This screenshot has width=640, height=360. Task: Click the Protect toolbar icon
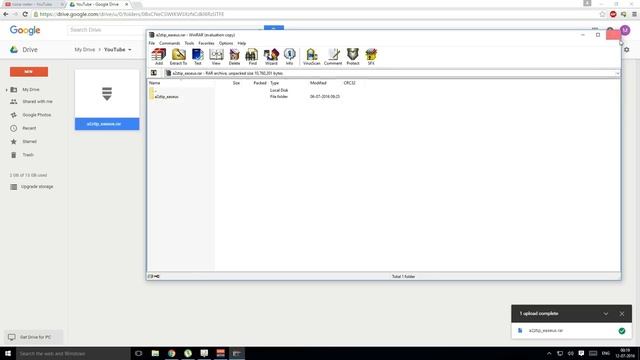tap(353, 56)
